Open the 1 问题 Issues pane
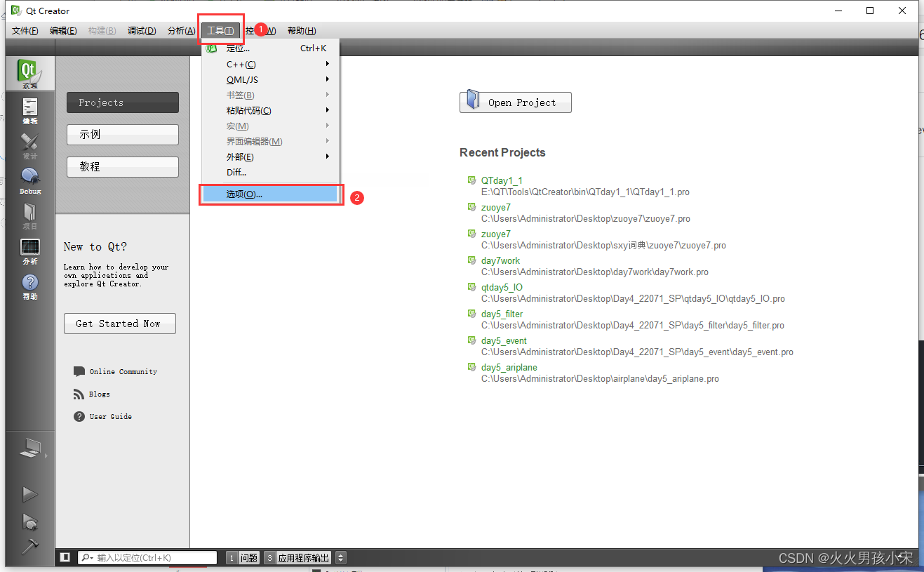924x572 pixels. 243,558
